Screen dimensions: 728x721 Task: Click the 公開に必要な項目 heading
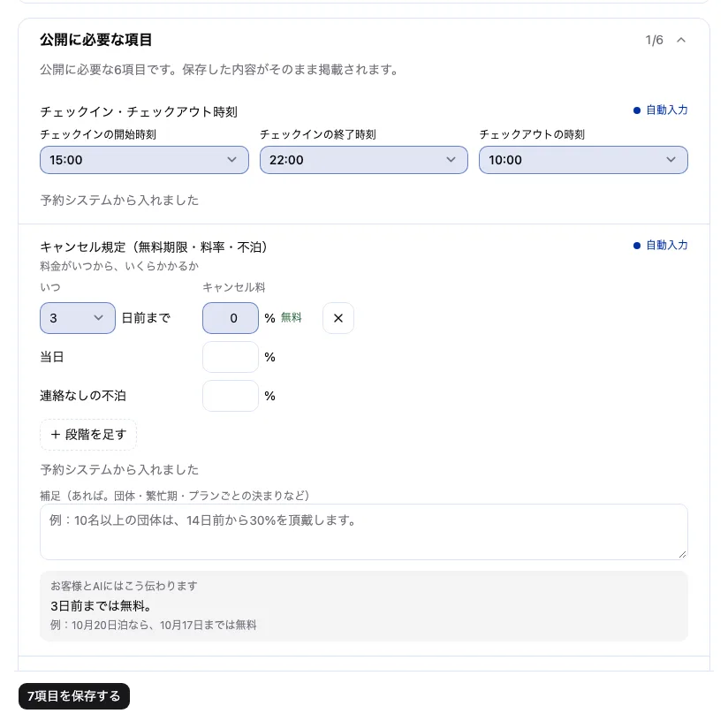[x=96, y=40]
